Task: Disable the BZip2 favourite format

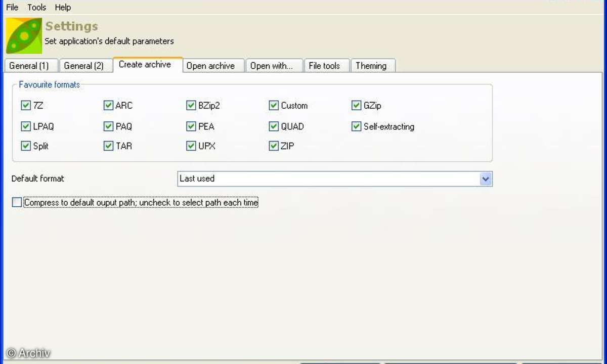Action: coord(191,106)
